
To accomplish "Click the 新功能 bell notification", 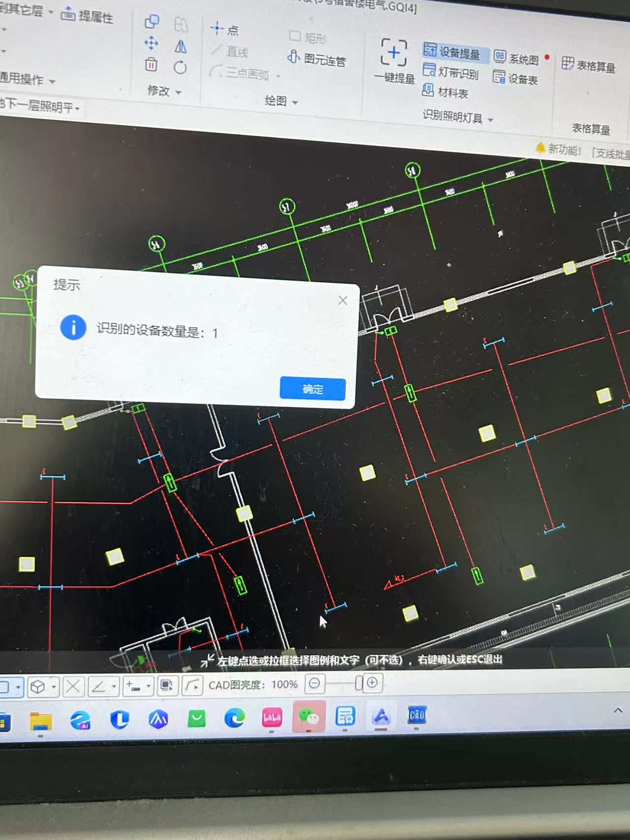I will [x=540, y=148].
